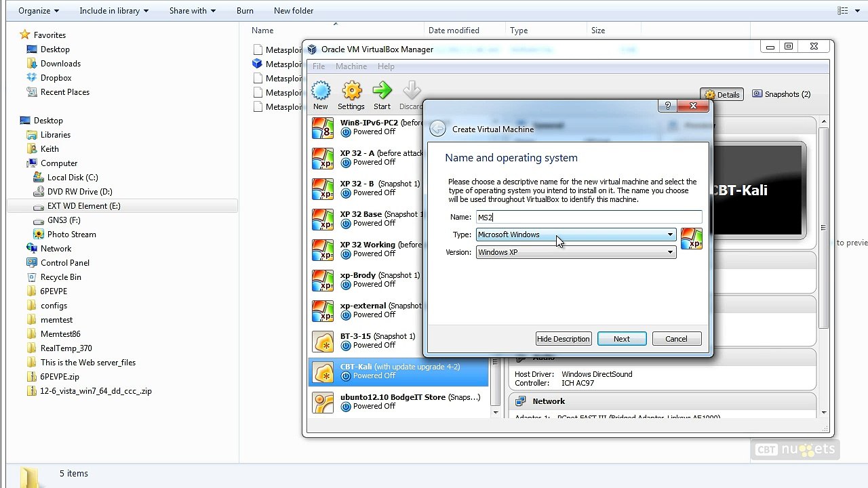Go back using the wizard's back arrow
Viewport: 868px width, 488px height.
438,129
